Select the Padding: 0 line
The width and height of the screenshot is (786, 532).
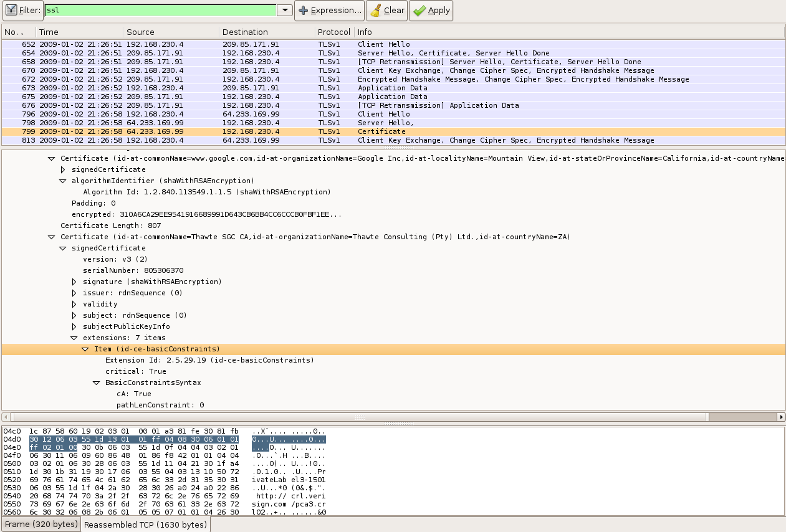point(93,203)
